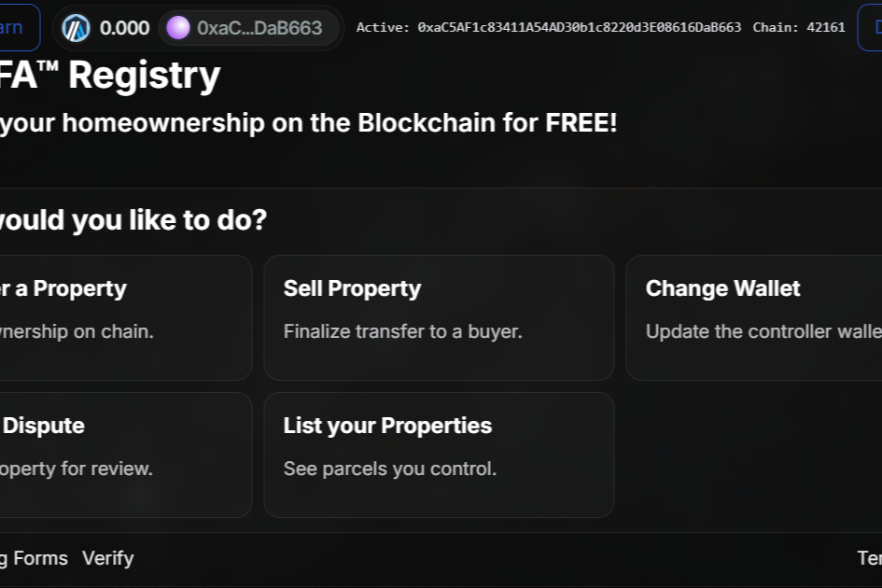Follow the Verify footer link

click(x=107, y=558)
